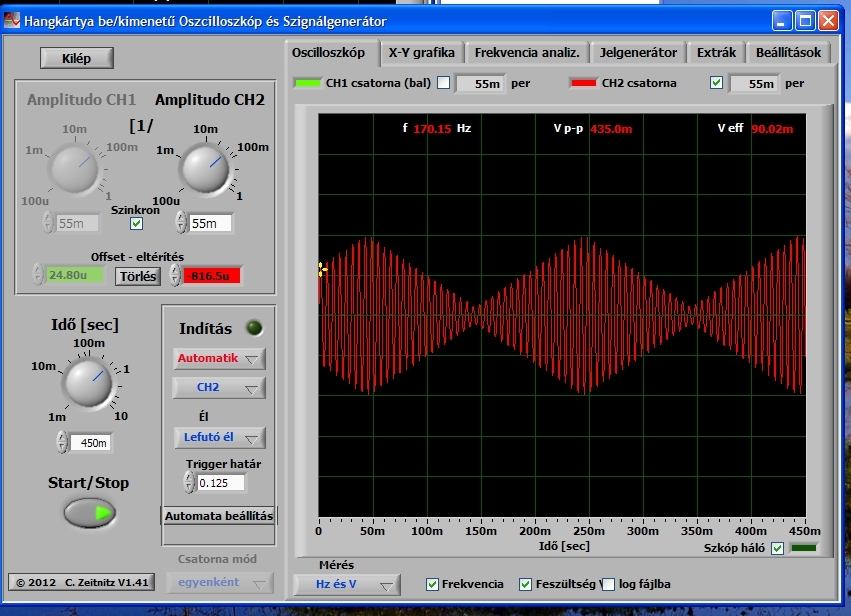
Task: Click the stepper beside the 450m time field
Action: (62, 442)
